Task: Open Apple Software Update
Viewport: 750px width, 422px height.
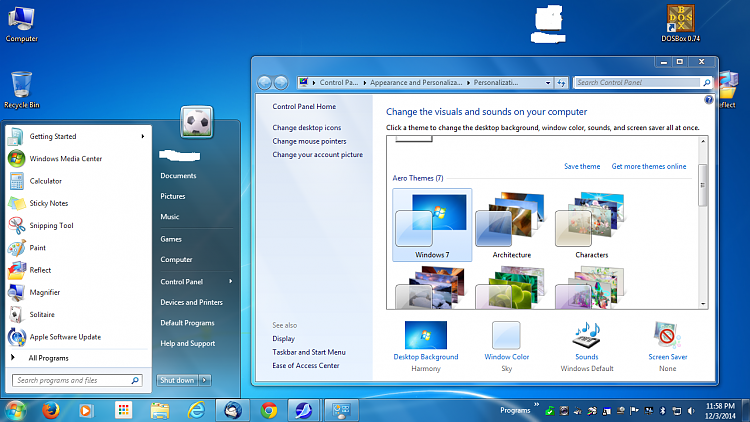Action: (77, 337)
